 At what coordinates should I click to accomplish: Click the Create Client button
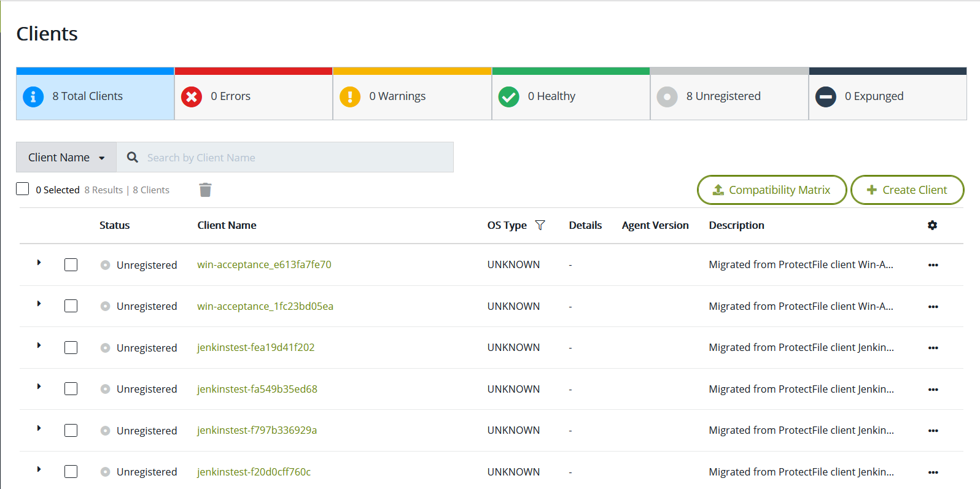pos(908,190)
